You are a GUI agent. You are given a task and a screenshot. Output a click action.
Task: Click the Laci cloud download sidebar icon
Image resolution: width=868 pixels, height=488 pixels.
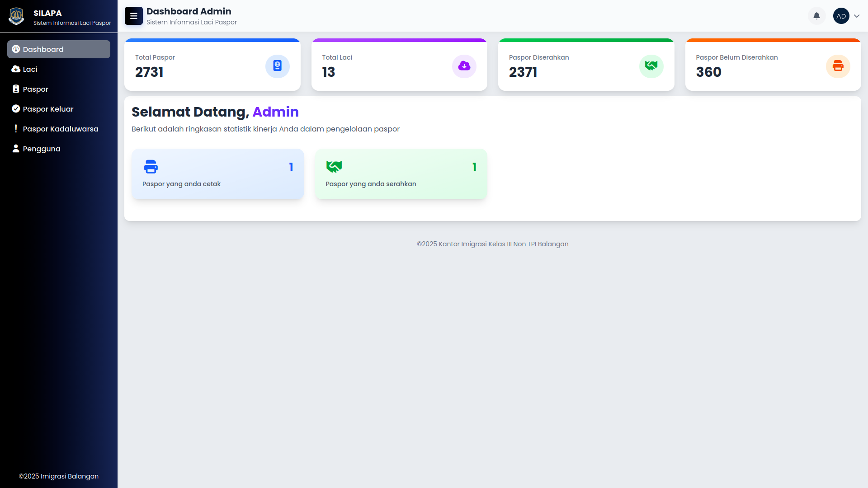click(16, 69)
